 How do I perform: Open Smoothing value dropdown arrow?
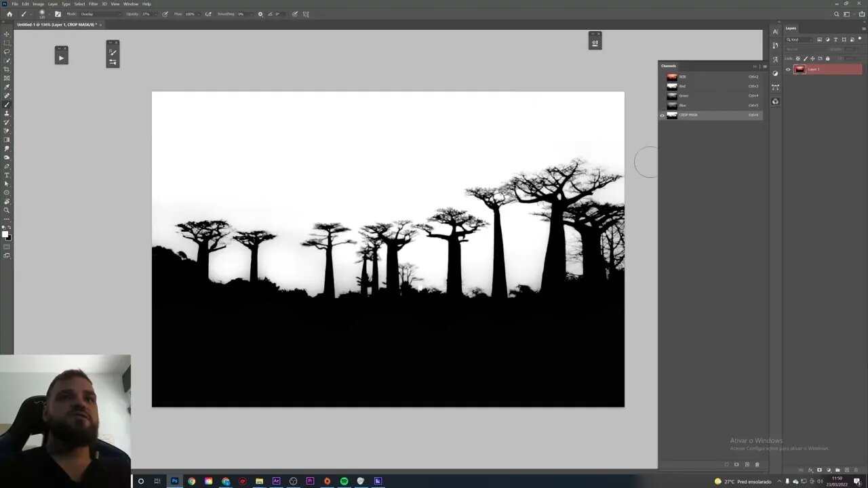coord(252,14)
